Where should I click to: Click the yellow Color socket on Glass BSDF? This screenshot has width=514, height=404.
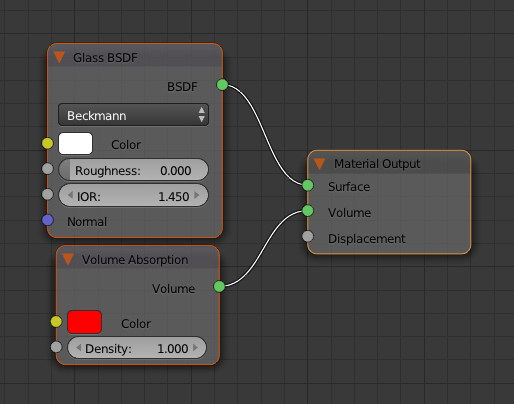(x=48, y=143)
